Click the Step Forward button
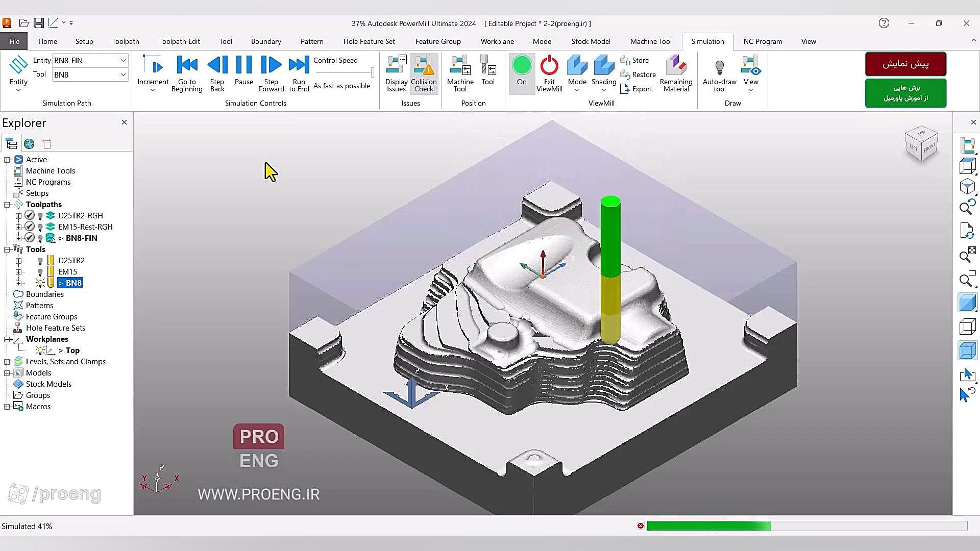The image size is (980, 551). pyautogui.click(x=271, y=73)
